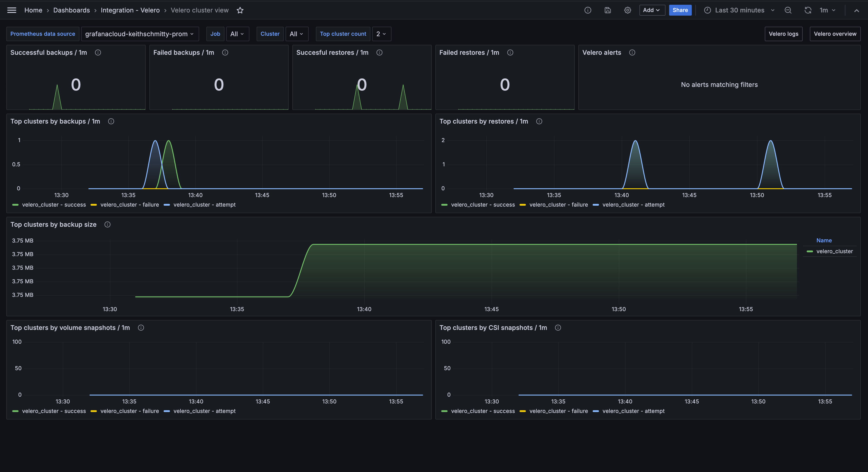Click the save dashboard icon
Screen dimensions: 868x472
click(608, 10)
